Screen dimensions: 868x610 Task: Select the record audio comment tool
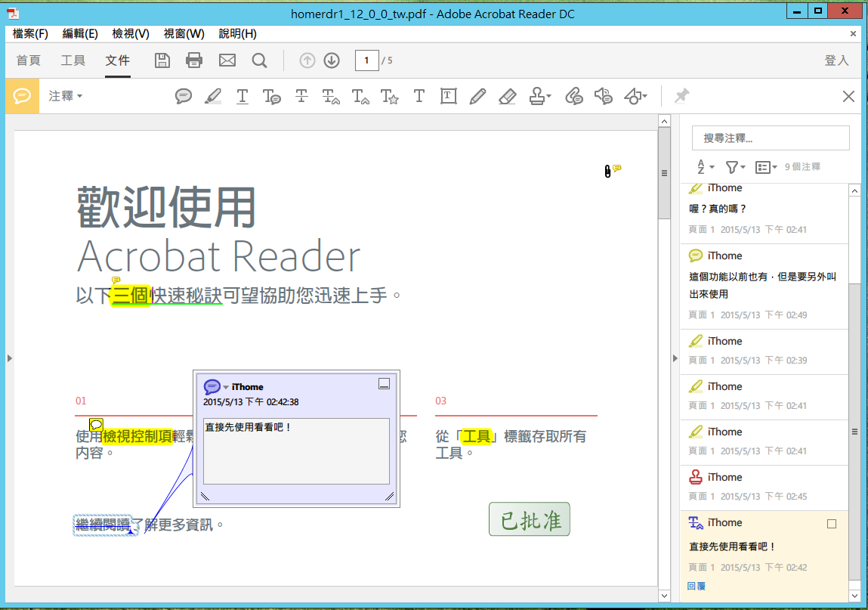coord(602,96)
